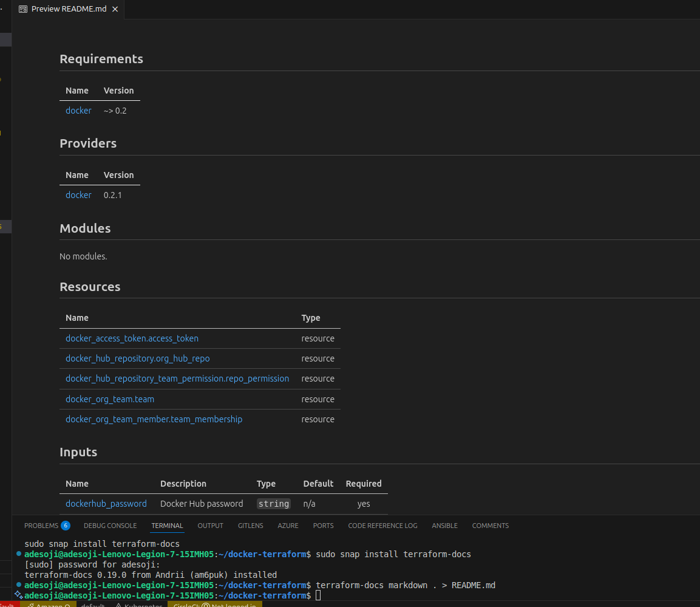The image size is (700, 607).
Task: Select the Preview README.md editor tab
Action: click(x=69, y=9)
